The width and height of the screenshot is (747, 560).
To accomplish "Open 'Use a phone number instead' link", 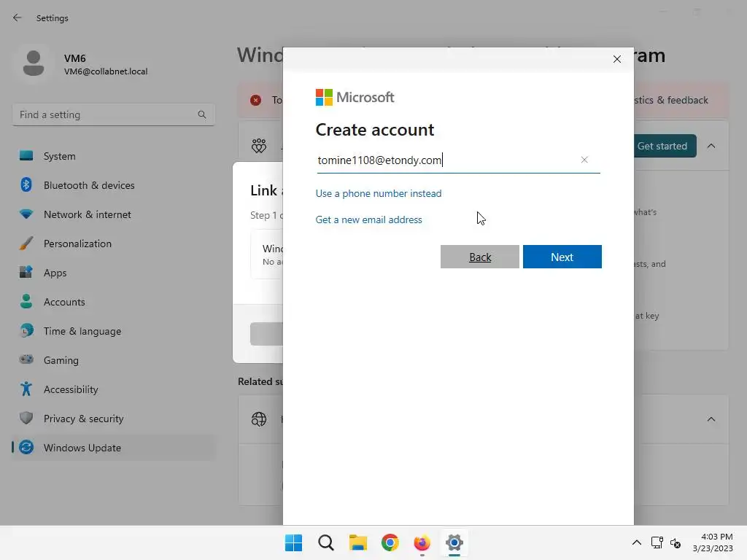I will click(x=379, y=193).
